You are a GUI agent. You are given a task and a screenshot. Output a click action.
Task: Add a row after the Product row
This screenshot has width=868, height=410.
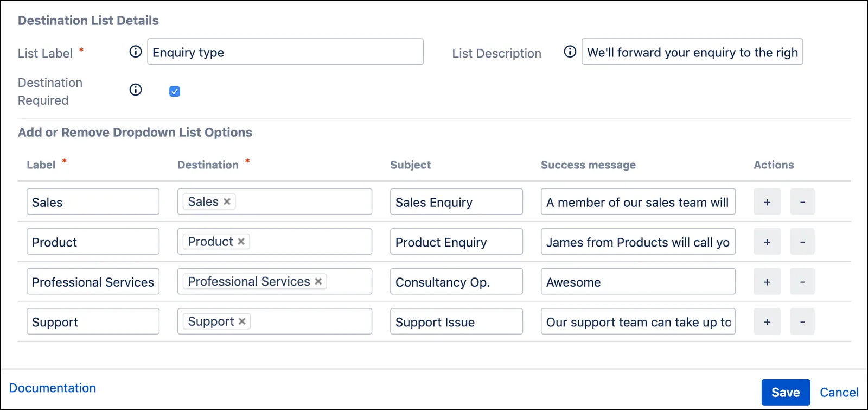(x=767, y=242)
